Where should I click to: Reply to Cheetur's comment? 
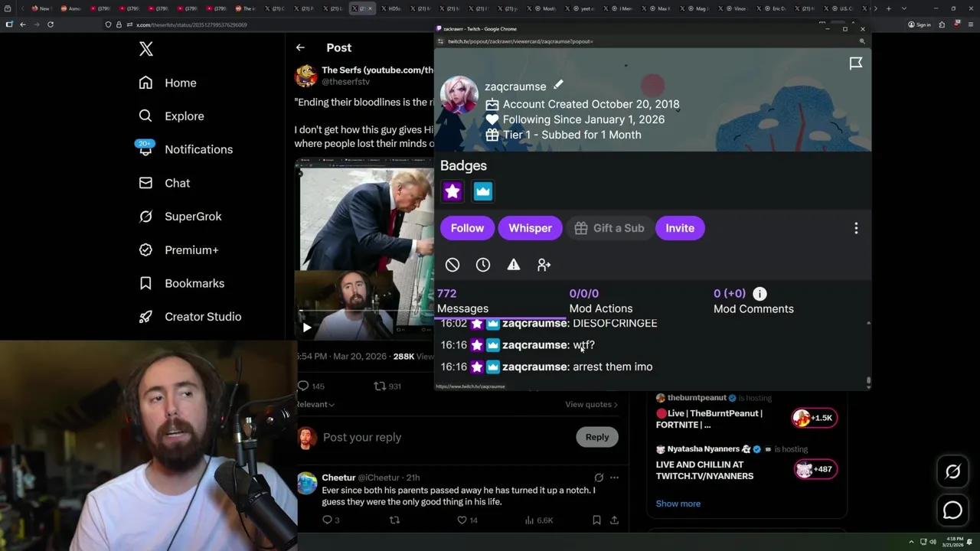pos(327,520)
